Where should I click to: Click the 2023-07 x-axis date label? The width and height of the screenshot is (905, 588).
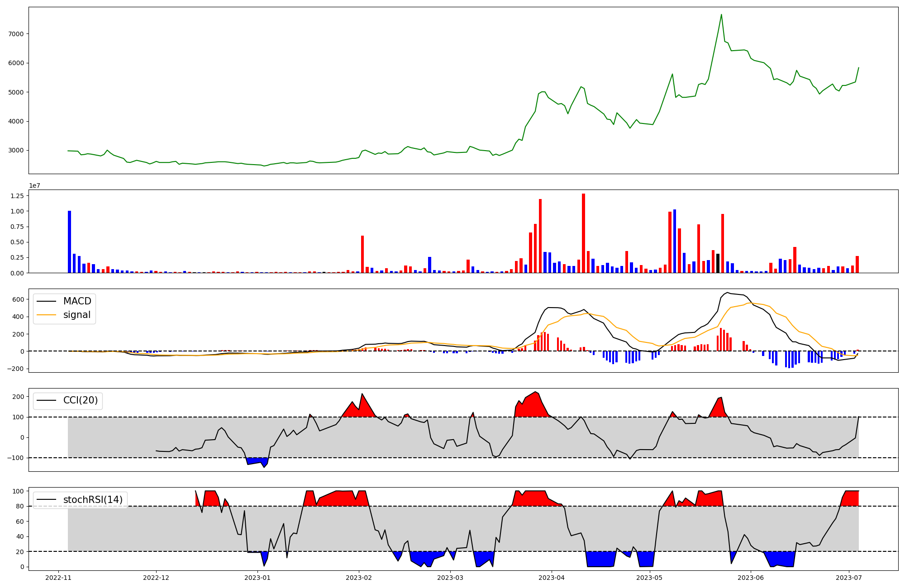click(x=848, y=578)
